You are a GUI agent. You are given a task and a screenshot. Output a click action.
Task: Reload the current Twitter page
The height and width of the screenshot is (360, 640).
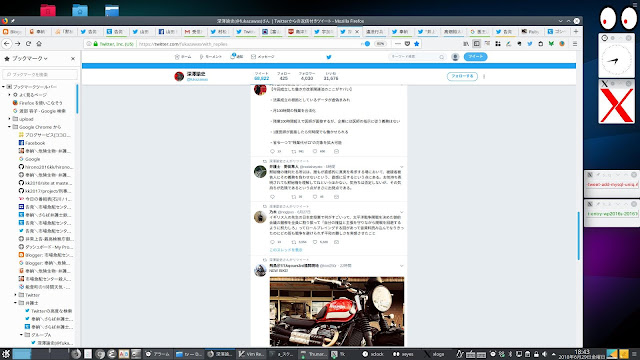coord(28,44)
